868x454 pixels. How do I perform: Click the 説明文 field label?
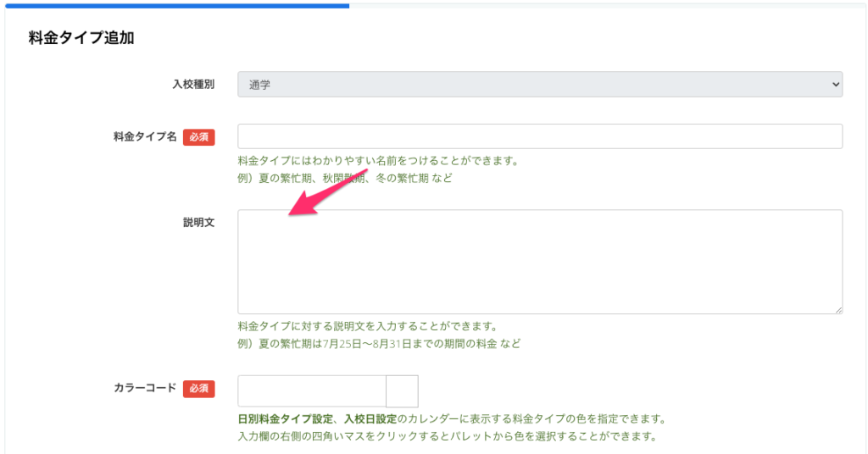pos(198,222)
